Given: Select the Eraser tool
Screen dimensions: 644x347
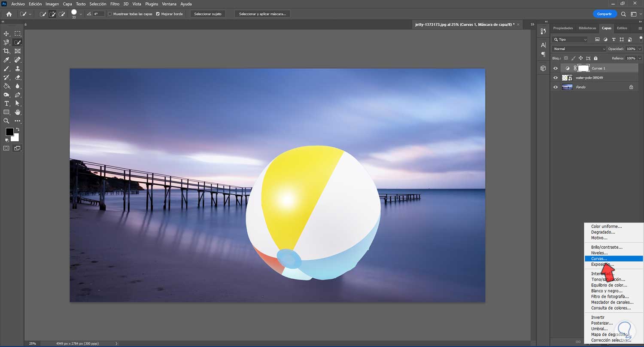Looking at the screenshot, I should [x=18, y=77].
